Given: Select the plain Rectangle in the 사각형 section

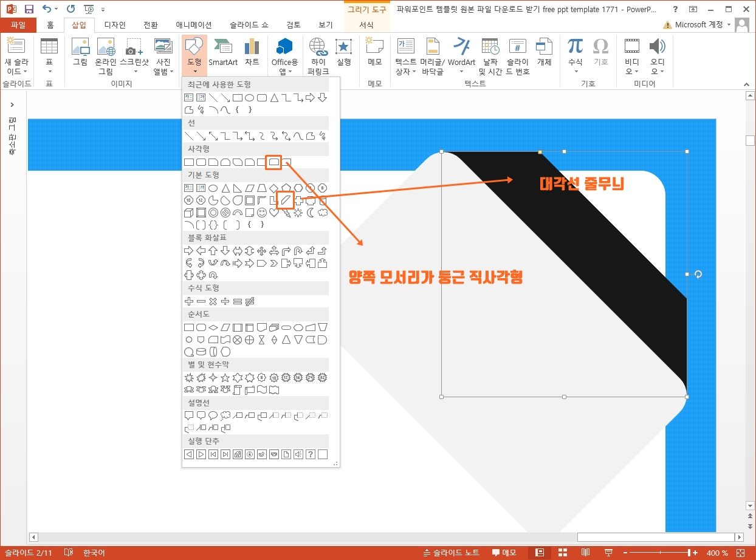Looking at the screenshot, I should coord(189,162).
